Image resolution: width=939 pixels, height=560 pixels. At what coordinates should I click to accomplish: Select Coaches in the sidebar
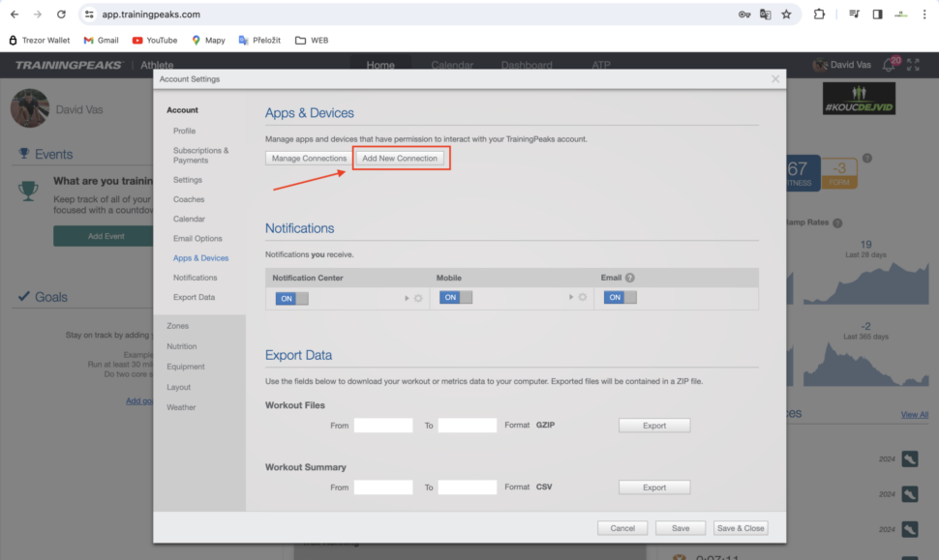coord(189,199)
